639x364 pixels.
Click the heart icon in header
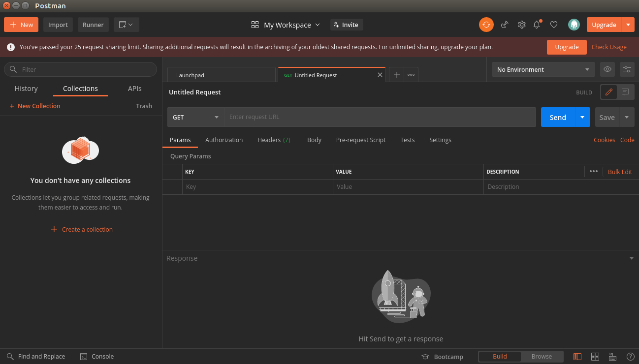click(554, 25)
